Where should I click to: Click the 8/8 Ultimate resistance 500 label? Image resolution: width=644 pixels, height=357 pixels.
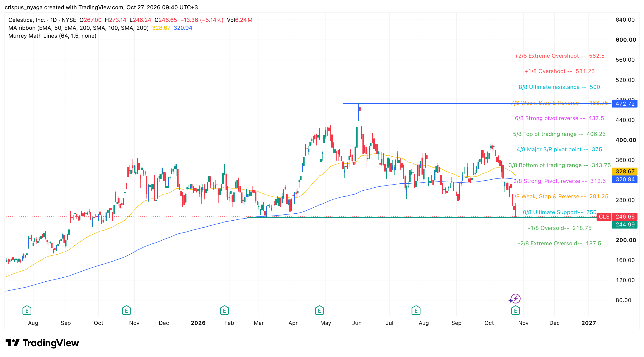559,87
